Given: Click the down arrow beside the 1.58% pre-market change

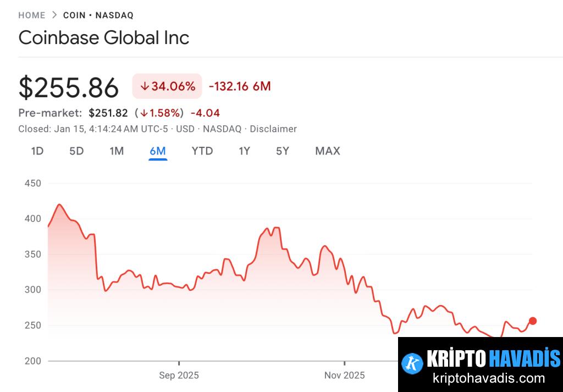Looking at the screenshot, I should [x=144, y=113].
